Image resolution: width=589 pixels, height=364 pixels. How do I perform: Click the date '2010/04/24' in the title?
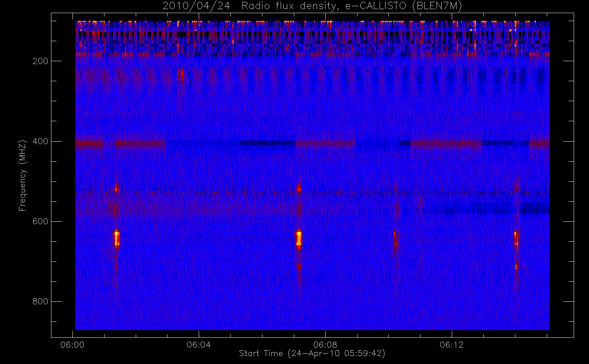click(196, 6)
